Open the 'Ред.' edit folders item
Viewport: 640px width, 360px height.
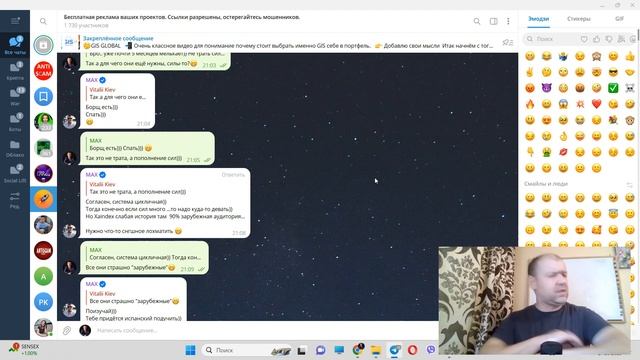pyautogui.click(x=15, y=199)
